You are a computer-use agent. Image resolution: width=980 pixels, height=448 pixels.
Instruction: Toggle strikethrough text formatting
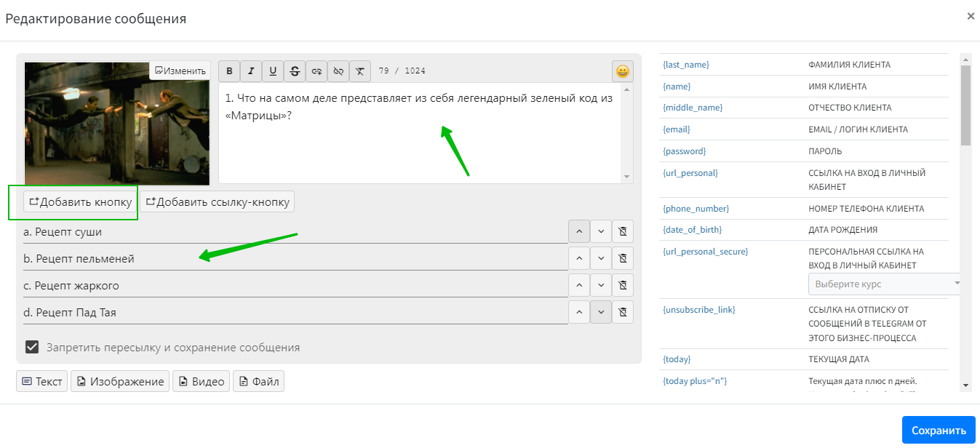(x=295, y=71)
